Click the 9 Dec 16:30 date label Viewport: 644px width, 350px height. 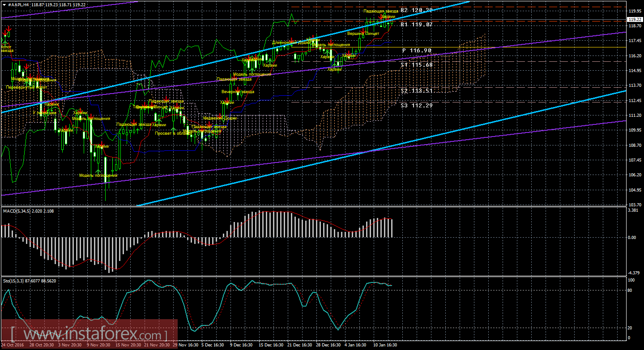242,345
